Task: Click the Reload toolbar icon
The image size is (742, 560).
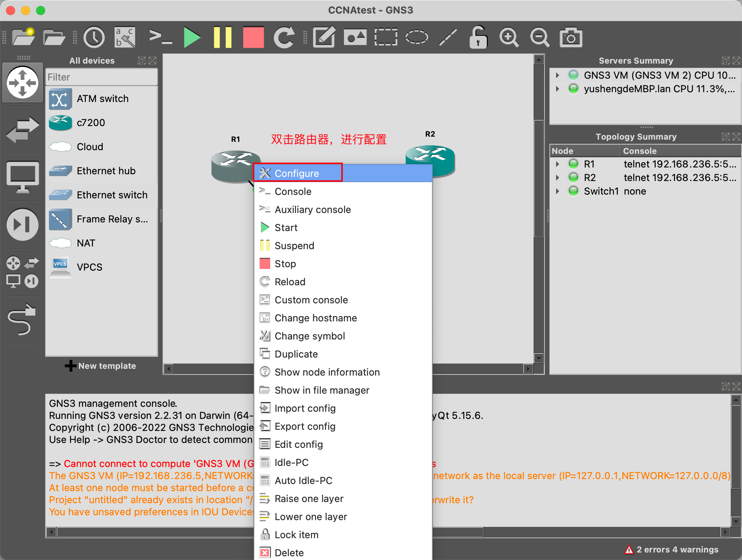Action: click(x=284, y=37)
